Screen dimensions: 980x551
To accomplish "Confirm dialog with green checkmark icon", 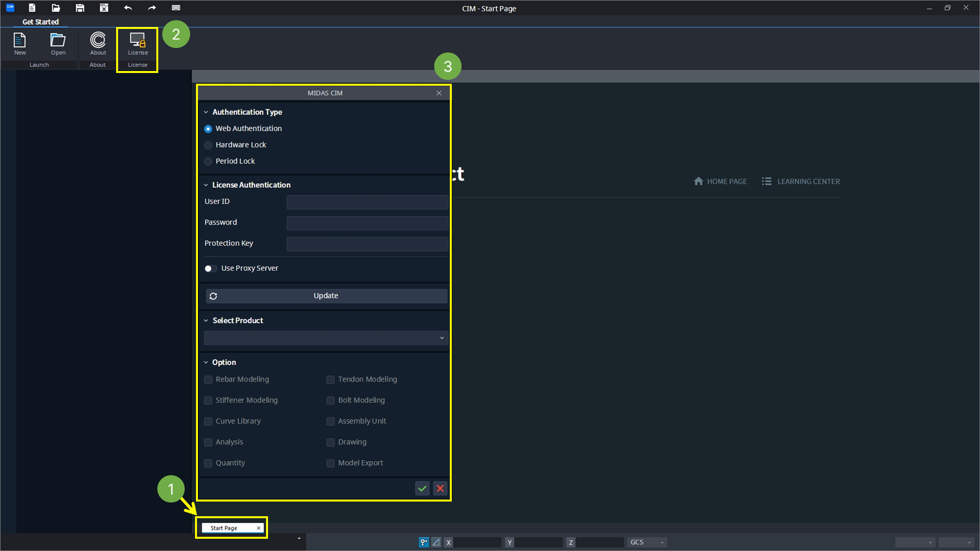I will click(422, 488).
